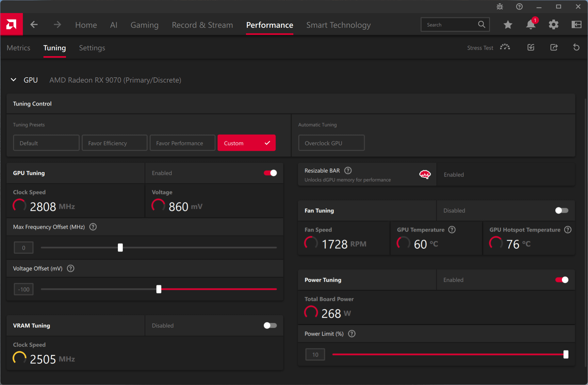Disable the Power Tuning toggle
Viewport: 588px width, 385px height.
tap(562, 280)
